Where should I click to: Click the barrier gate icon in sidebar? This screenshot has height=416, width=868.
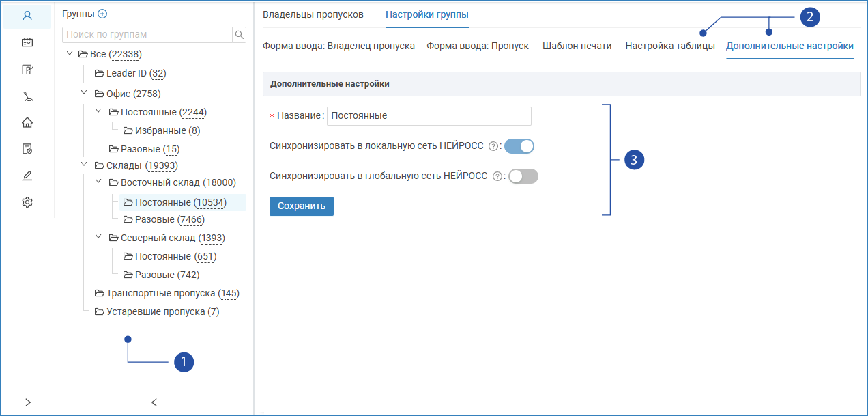coord(27,96)
